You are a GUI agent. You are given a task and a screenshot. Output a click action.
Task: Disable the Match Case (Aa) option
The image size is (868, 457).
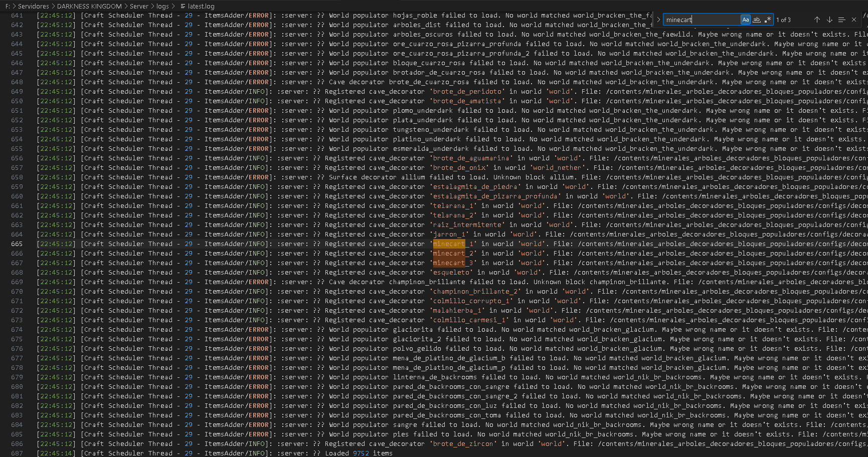coord(746,19)
